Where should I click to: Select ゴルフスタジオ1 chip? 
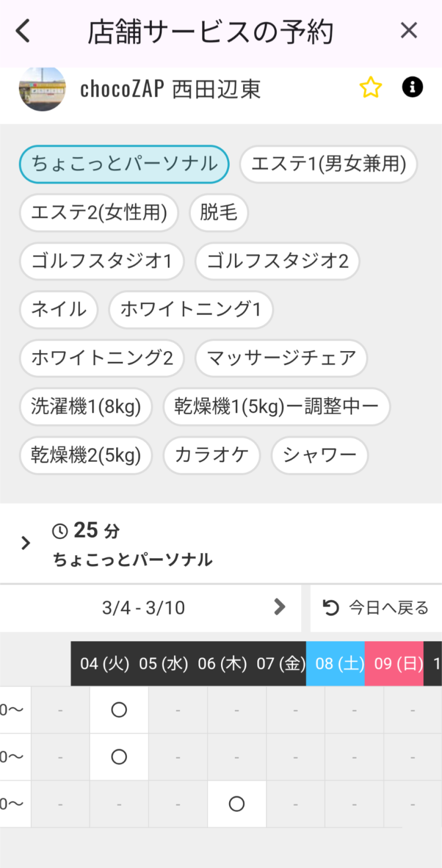click(102, 261)
